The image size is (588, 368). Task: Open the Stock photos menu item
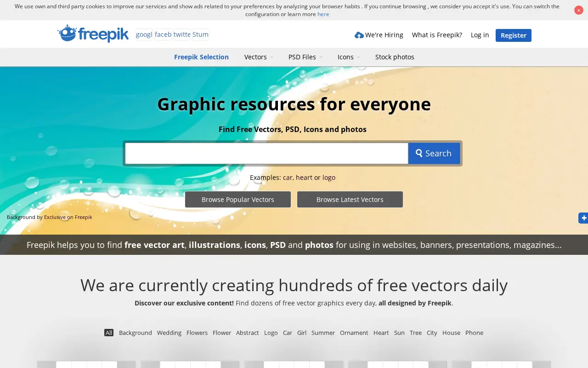pyautogui.click(x=395, y=57)
